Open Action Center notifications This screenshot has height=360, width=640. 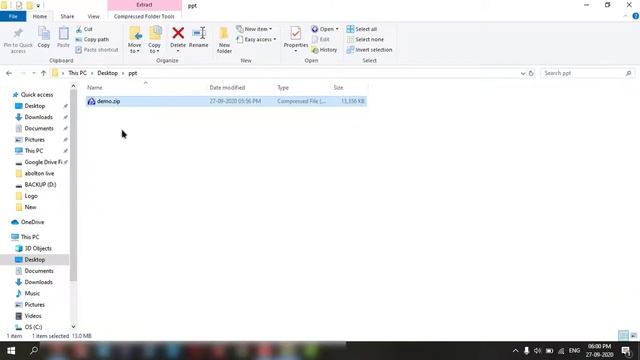tap(627, 351)
